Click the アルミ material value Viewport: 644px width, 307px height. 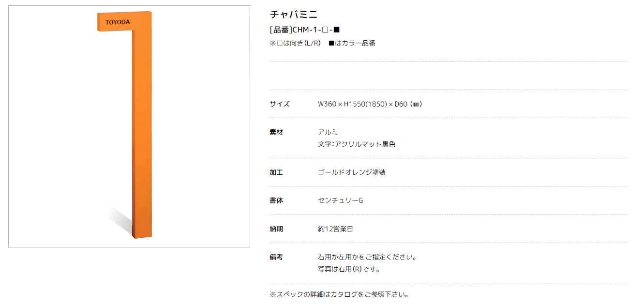(328, 132)
